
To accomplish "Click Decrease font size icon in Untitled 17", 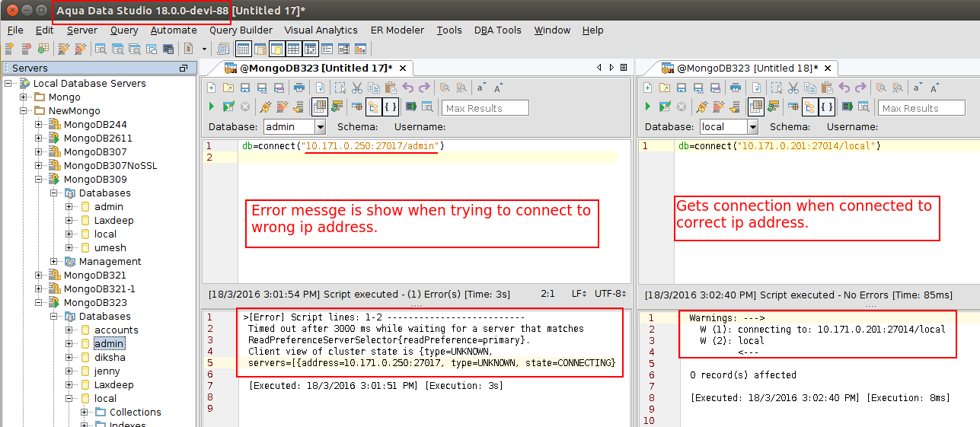I will (481, 88).
